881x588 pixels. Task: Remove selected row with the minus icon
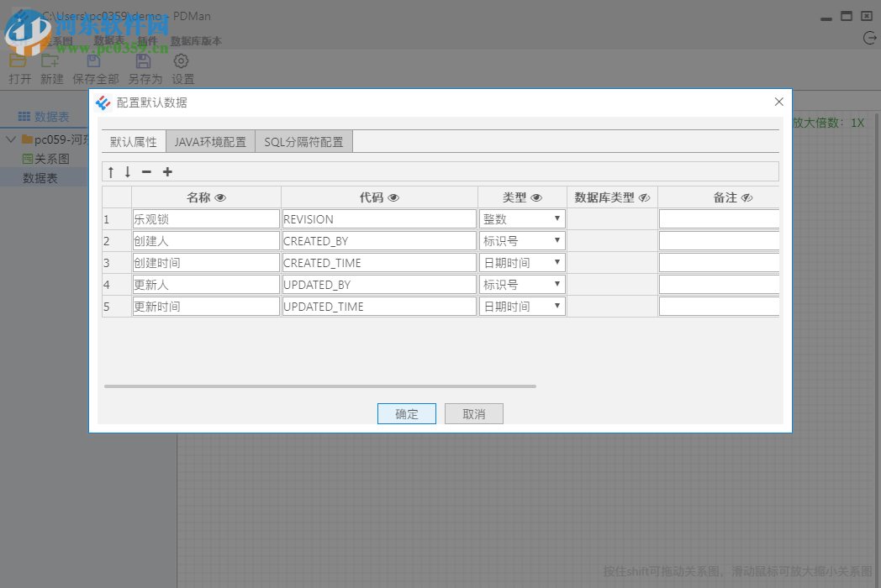coord(145,171)
